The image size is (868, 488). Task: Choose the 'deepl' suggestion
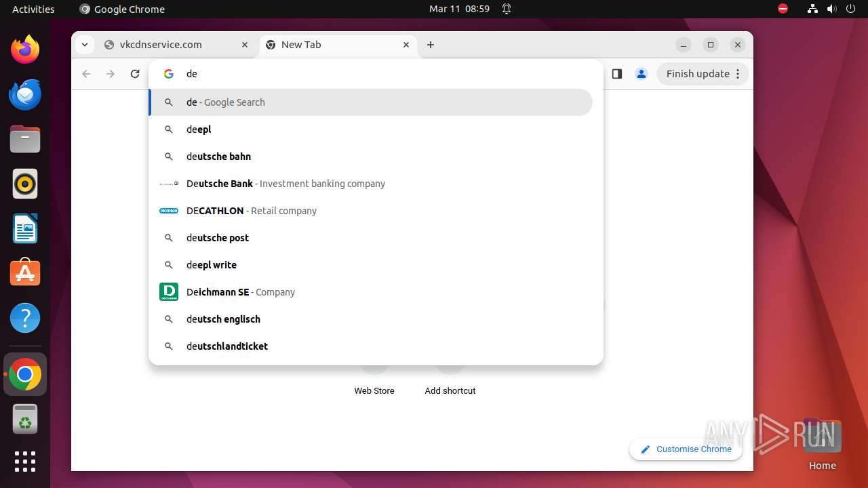[370, 129]
